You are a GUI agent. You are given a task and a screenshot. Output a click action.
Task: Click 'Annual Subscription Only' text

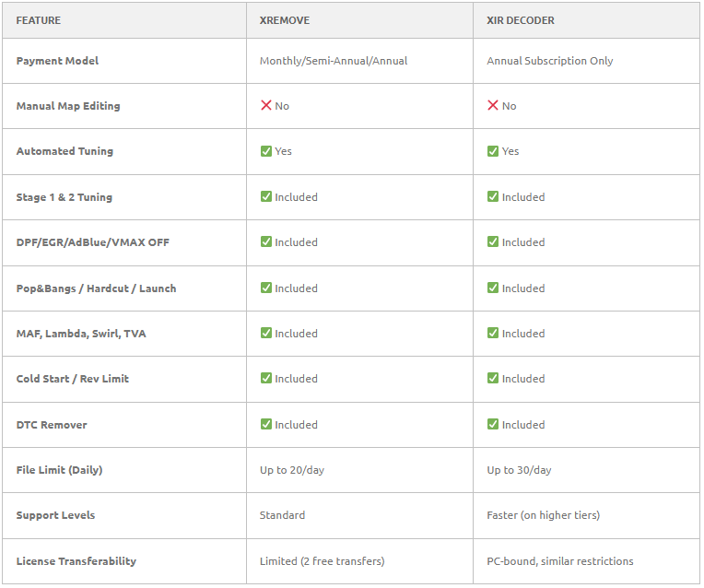(x=550, y=61)
